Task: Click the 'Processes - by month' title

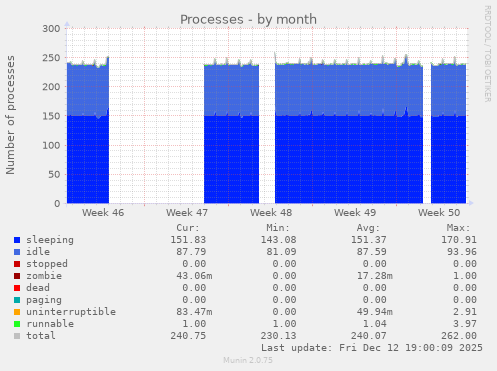Action: [x=248, y=20]
